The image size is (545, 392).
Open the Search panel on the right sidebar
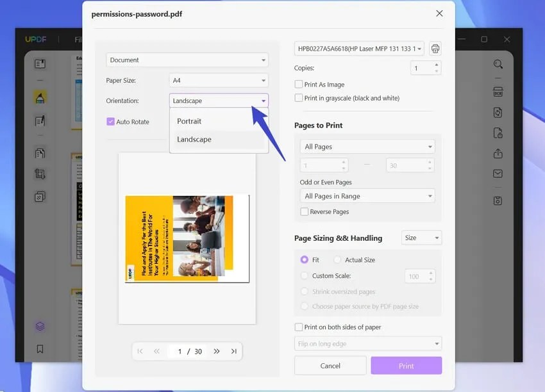coord(498,64)
